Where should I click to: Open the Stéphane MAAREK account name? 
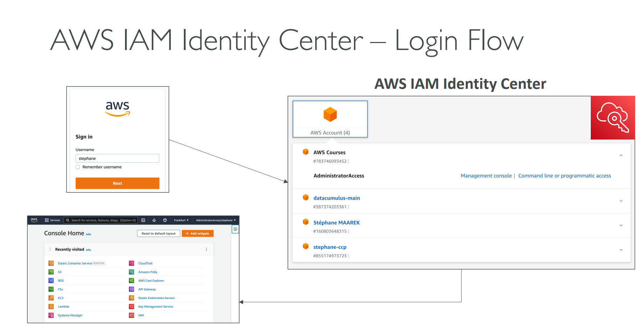pos(337,222)
